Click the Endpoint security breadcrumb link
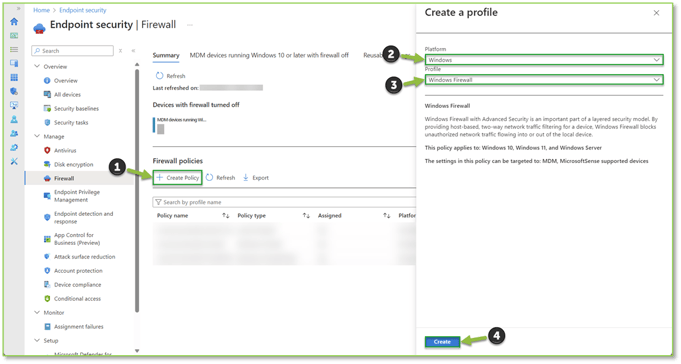681x364 pixels. pos(83,10)
